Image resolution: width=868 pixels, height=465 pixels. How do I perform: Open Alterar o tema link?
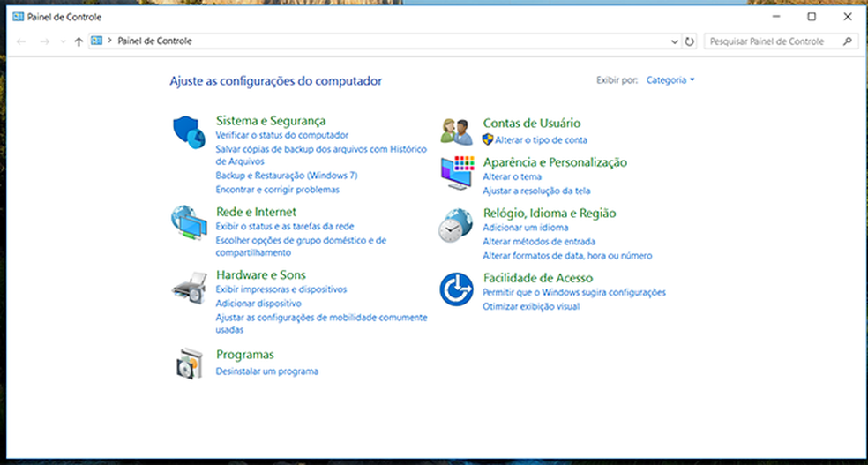[x=512, y=176]
